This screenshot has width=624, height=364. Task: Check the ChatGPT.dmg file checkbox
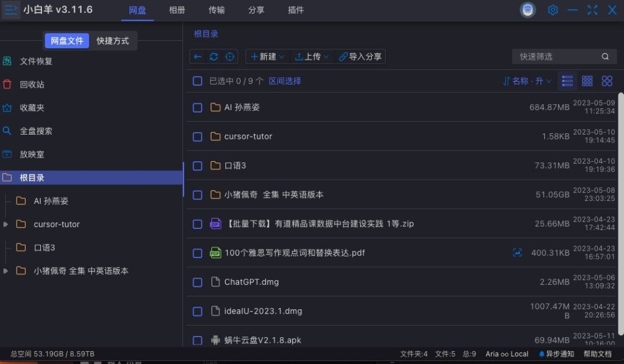(x=197, y=282)
